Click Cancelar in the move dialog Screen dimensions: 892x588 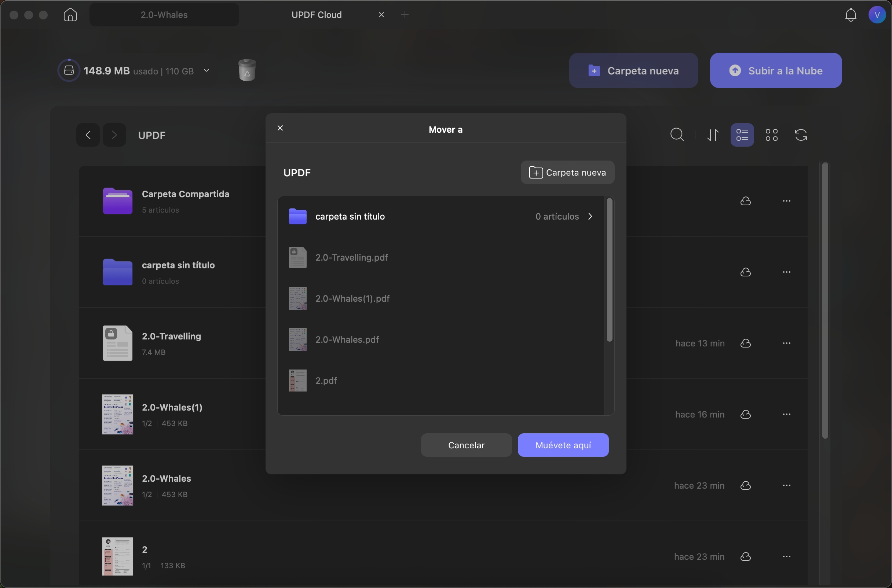pos(466,445)
